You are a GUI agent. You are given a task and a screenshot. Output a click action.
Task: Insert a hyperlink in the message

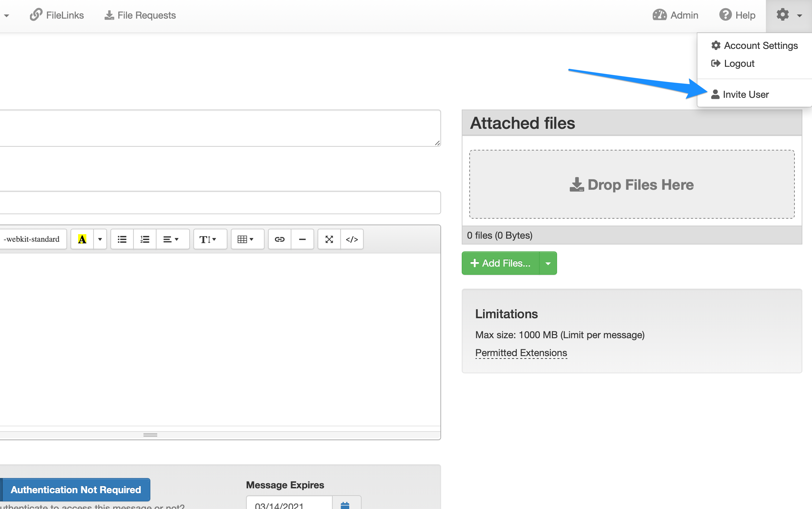pos(279,239)
